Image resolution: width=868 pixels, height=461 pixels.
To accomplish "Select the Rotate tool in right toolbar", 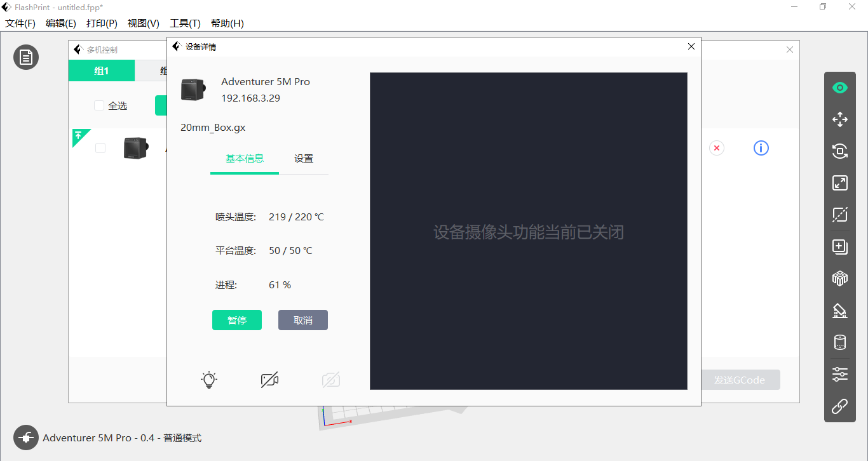I will click(840, 151).
